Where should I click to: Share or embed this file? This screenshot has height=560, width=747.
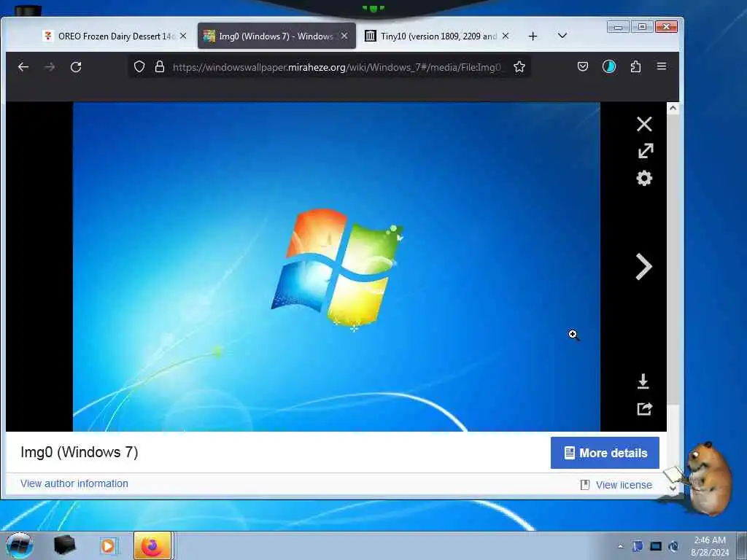(x=644, y=408)
